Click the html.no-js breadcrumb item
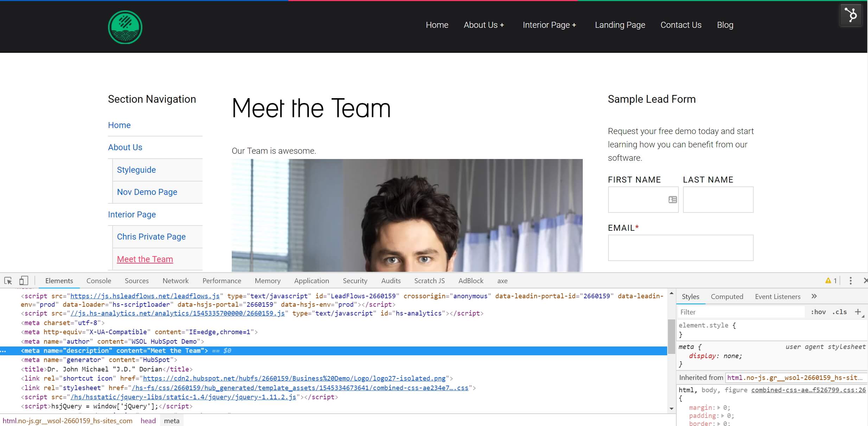Image resolution: width=868 pixels, height=426 pixels. point(68,421)
